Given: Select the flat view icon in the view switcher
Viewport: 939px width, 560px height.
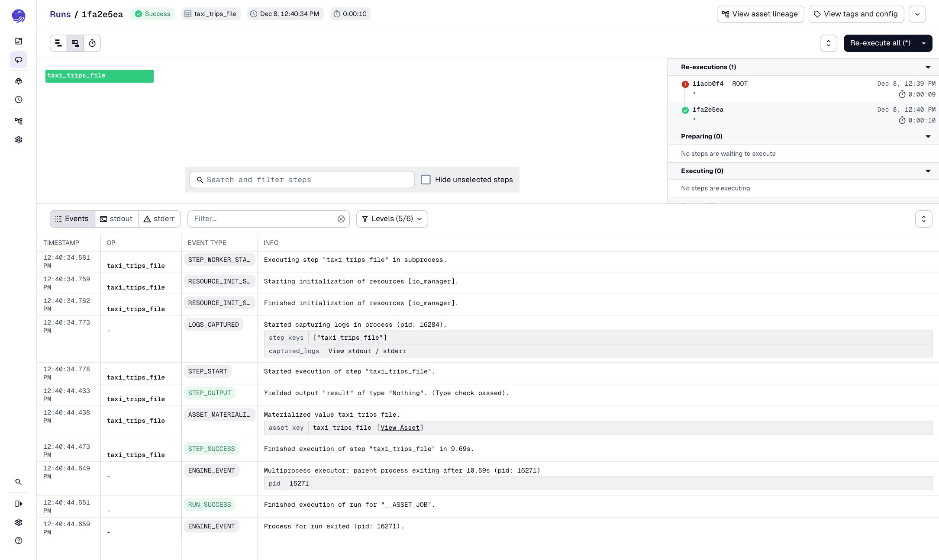Looking at the screenshot, I should pyautogui.click(x=58, y=43).
